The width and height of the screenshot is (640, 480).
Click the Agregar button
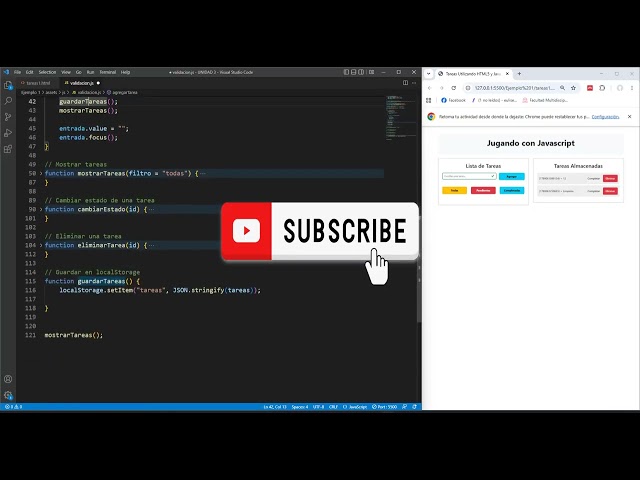click(511, 176)
